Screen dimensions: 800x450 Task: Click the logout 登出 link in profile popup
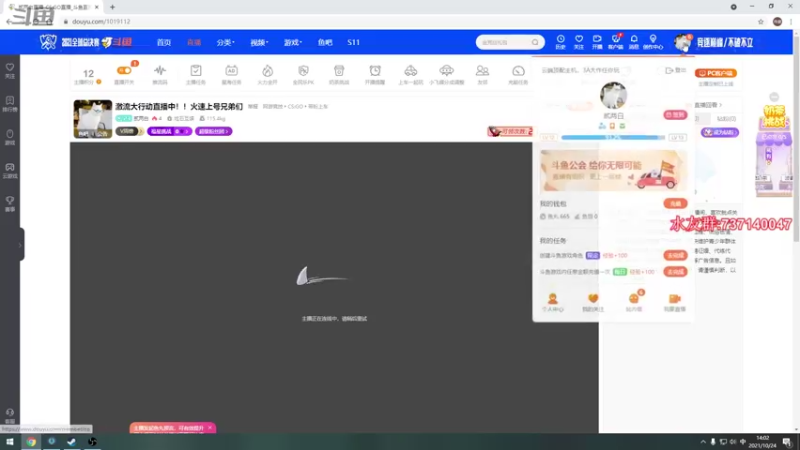click(676, 70)
